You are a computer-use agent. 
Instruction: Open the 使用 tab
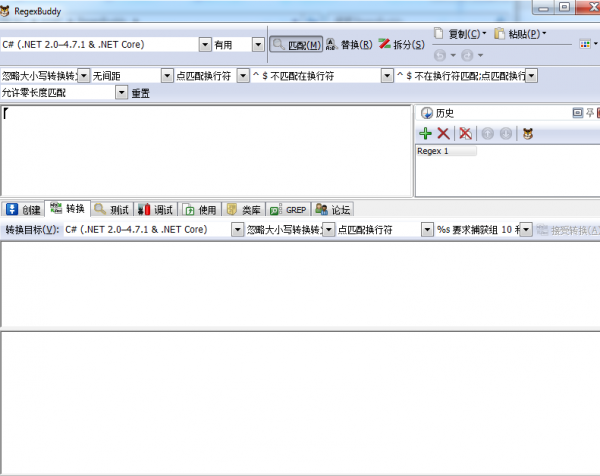pos(200,210)
